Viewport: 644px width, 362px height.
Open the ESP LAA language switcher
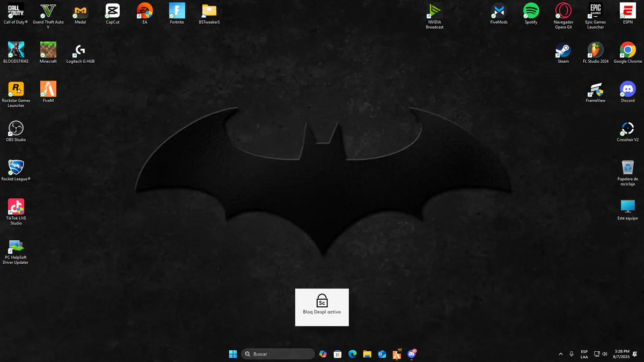coord(584,354)
